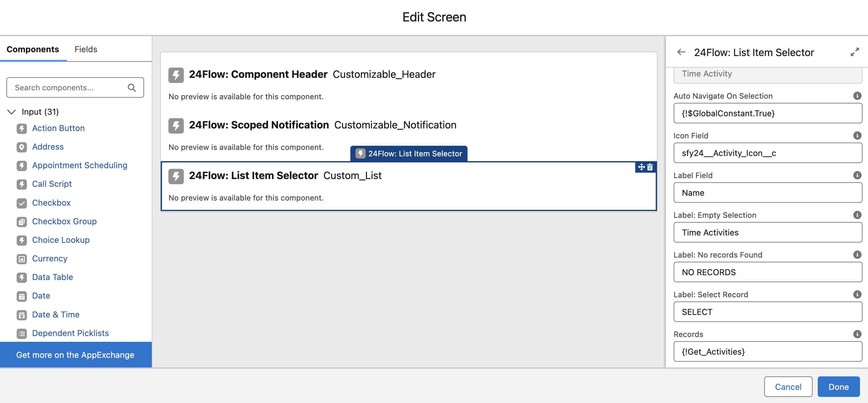Image resolution: width=868 pixels, height=403 pixels.
Task: Click the back arrow in properties panel
Action: (x=681, y=52)
